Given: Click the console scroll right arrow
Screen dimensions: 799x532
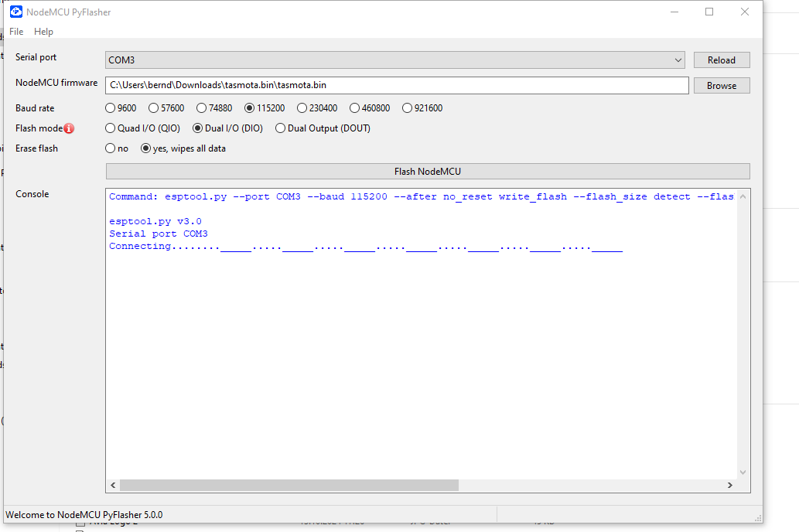Looking at the screenshot, I should tap(729, 485).
